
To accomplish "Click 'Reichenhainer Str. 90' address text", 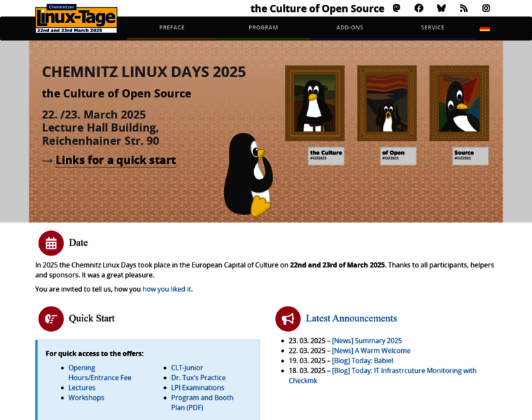I will click(100, 141).
